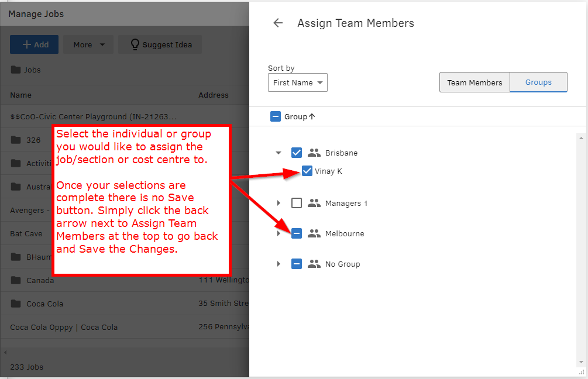
Task: Toggle the No Group checkbox
Action: tap(296, 264)
